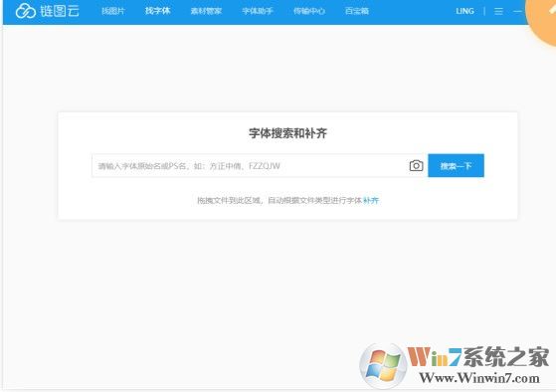The width and height of the screenshot is (556, 392).
Task: Open the 素材管家 tab
Action: click(206, 11)
